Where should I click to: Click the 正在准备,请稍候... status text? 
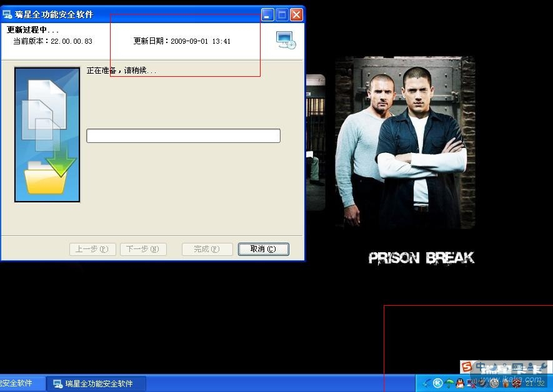(122, 71)
